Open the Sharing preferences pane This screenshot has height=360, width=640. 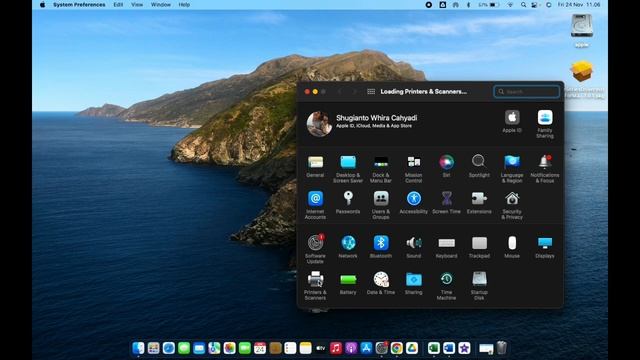[413, 280]
